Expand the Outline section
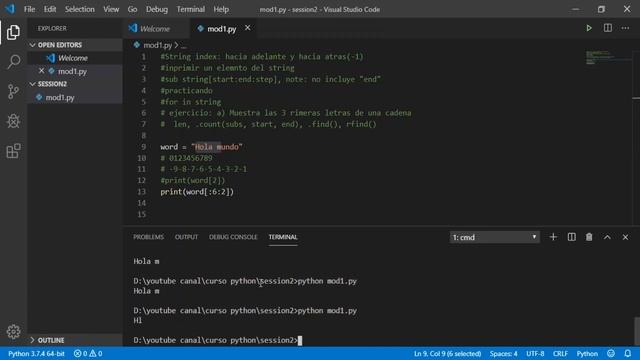Image resolution: width=640 pixels, height=360 pixels. pyautogui.click(x=33, y=340)
